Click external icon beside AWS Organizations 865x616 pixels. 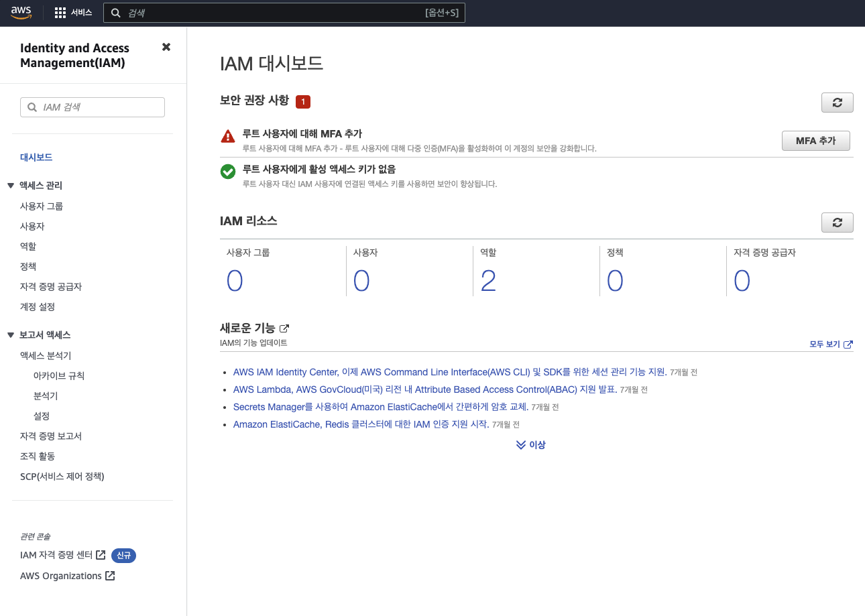point(110,576)
